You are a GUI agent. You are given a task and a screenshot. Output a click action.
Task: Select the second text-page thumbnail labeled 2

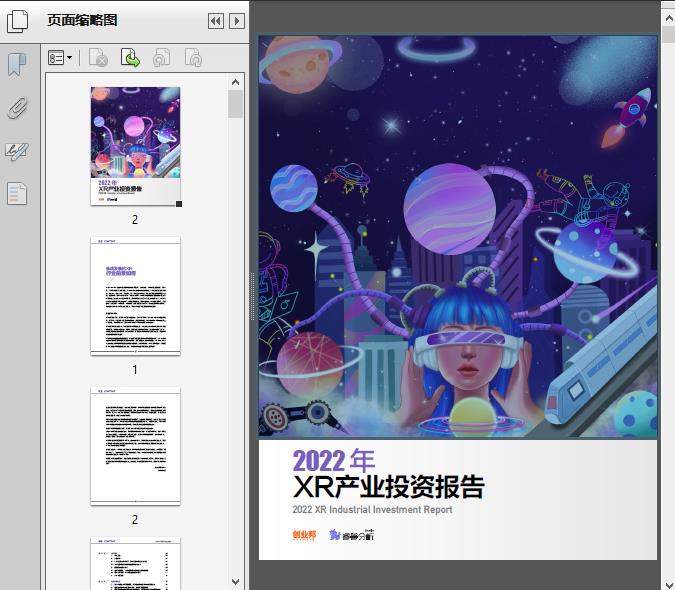point(136,446)
